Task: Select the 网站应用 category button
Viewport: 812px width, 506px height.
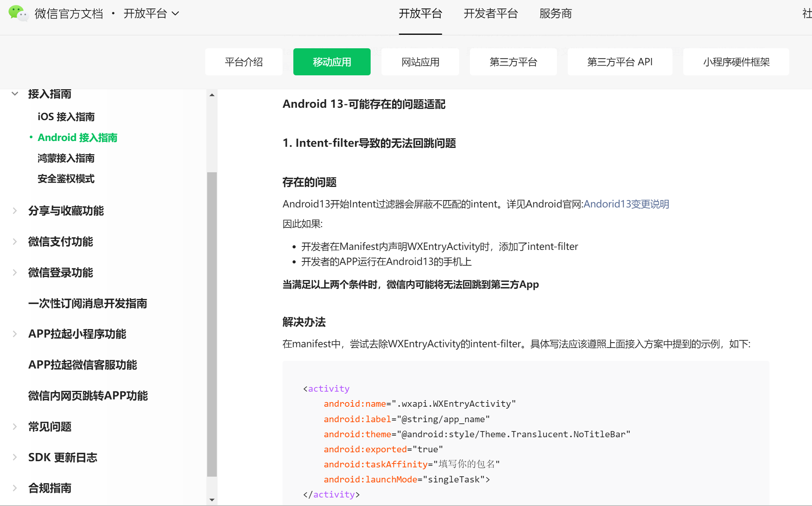Action: 420,62
